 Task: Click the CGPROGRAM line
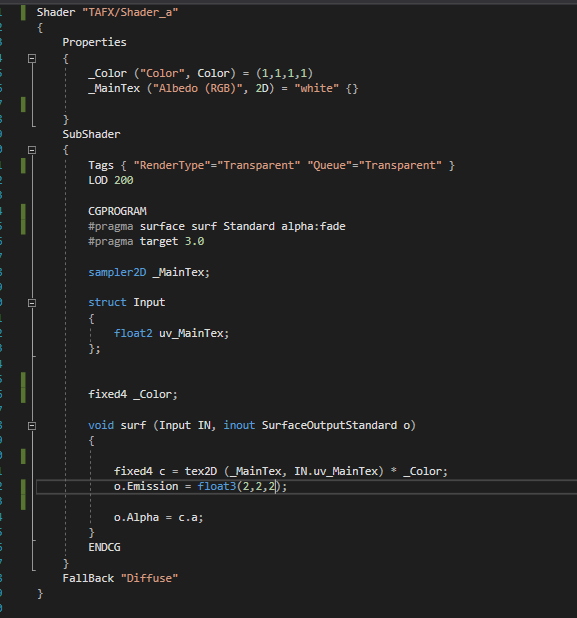(117, 211)
